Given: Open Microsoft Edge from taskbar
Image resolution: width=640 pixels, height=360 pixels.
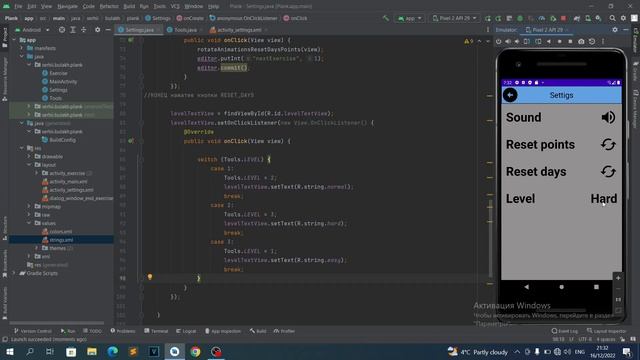Looking at the screenshot, I should (x=113, y=351).
